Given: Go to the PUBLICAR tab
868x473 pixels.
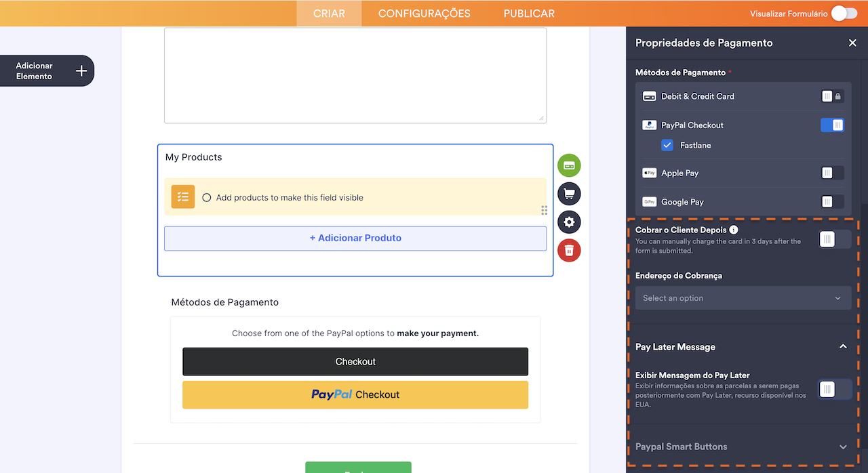Looking at the screenshot, I should coord(529,14).
